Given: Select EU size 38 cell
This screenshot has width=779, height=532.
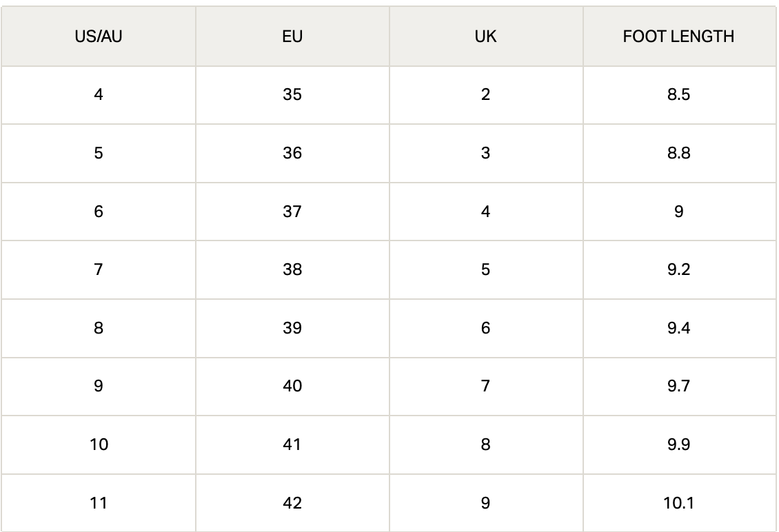Looking at the screenshot, I should (x=292, y=269).
